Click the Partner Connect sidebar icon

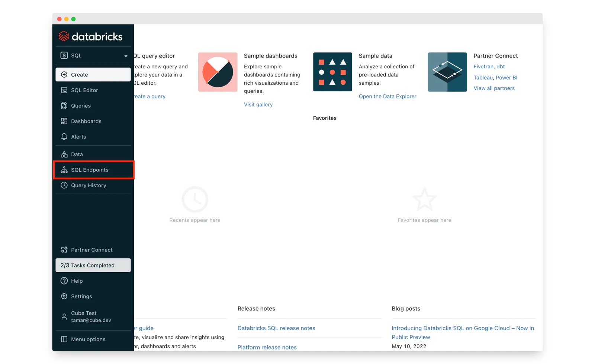64,250
